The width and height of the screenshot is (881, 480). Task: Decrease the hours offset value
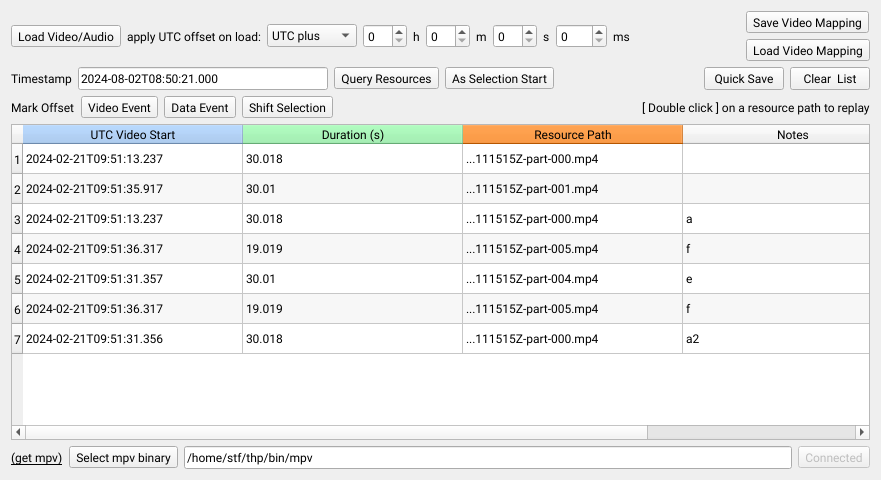[399, 41]
